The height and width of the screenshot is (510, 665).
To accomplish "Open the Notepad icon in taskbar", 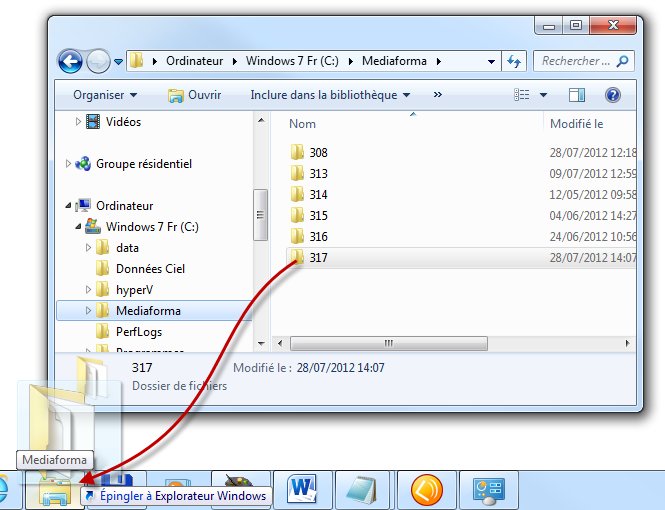I will (x=367, y=490).
